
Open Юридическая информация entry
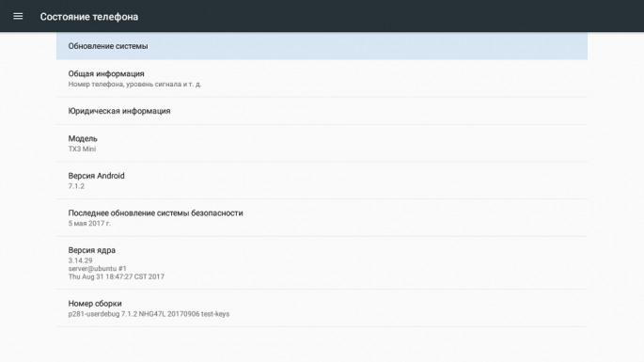click(x=322, y=111)
